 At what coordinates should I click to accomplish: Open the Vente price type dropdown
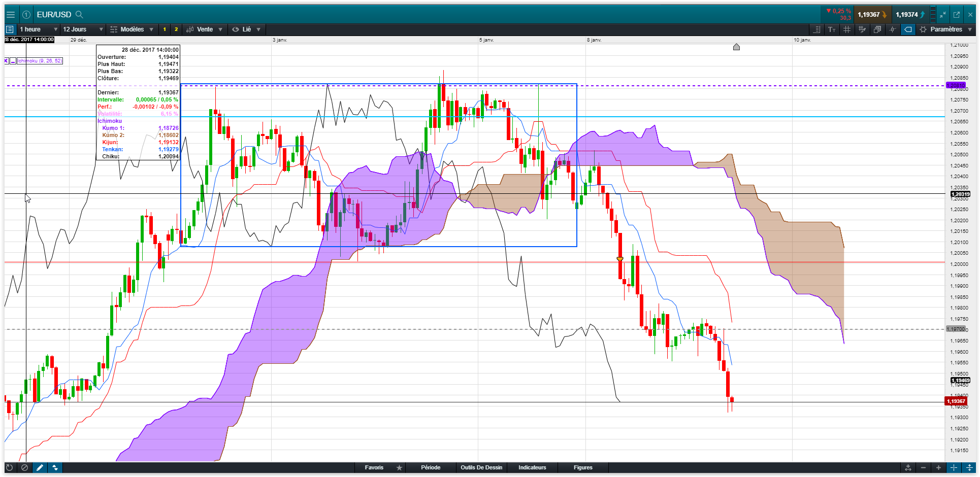(205, 29)
